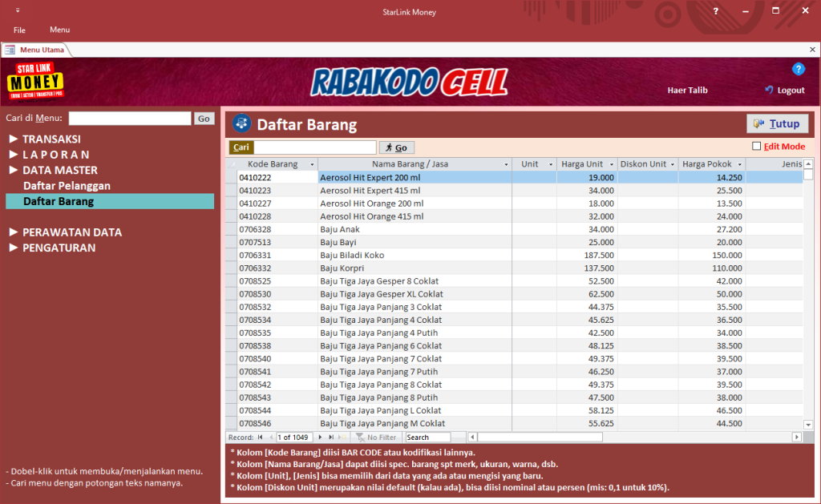Expand the TRANSAKSI menu group
821x504 pixels.
[x=14, y=139]
